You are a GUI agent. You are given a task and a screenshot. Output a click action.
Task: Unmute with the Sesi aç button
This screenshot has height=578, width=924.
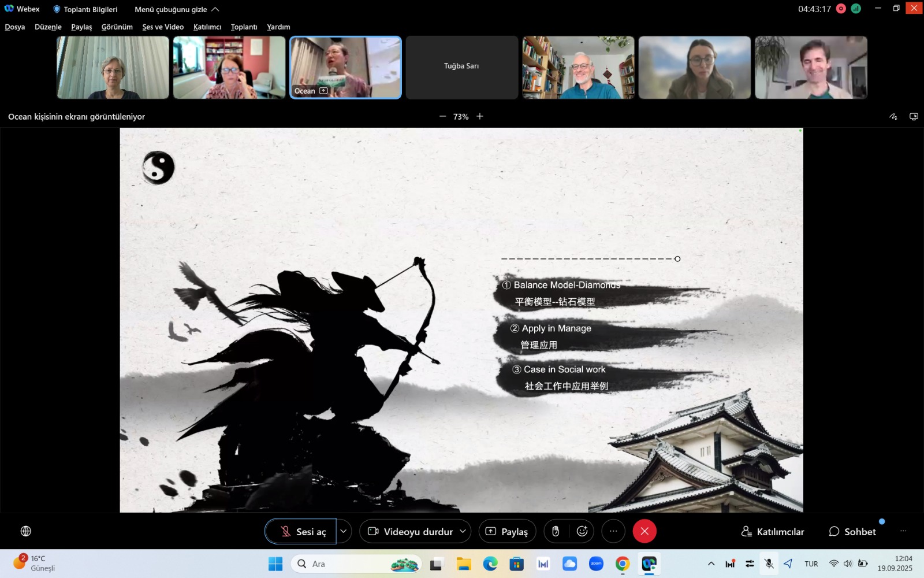(301, 531)
